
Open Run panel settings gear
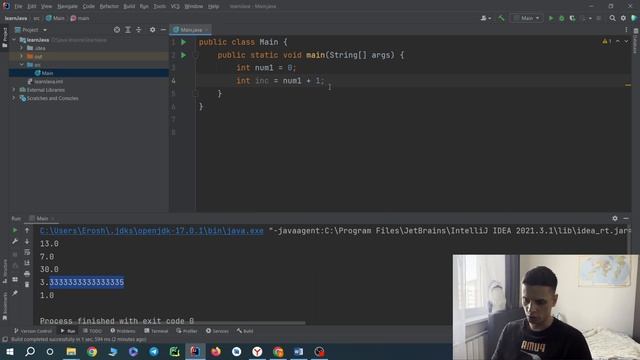pyautogui.click(x=615, y=218)
